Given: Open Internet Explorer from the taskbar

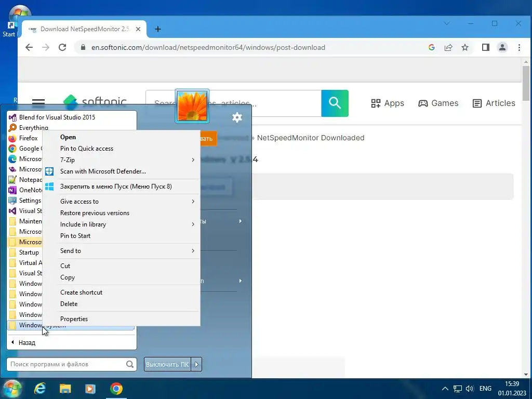Looking at the screenshot, I should [40, 389].
